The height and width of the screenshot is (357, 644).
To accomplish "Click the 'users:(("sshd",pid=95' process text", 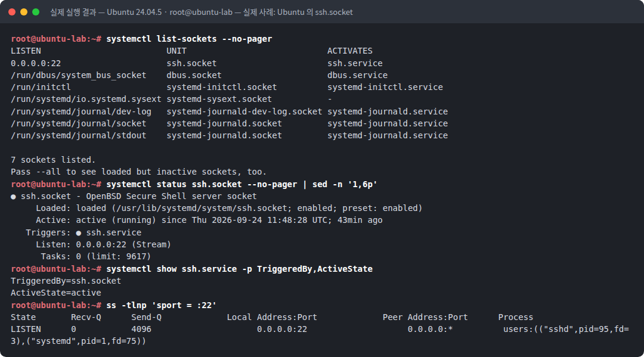I will 566,329.
